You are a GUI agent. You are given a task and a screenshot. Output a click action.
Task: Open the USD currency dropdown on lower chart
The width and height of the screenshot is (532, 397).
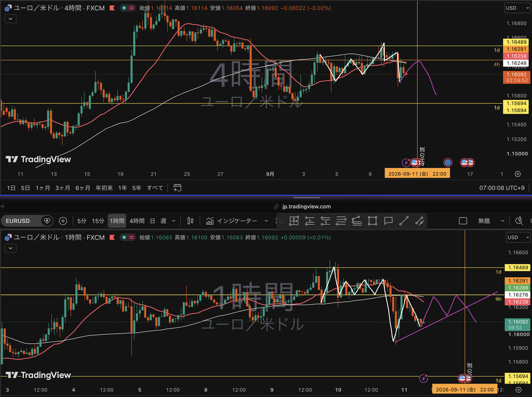coord(518,237)
